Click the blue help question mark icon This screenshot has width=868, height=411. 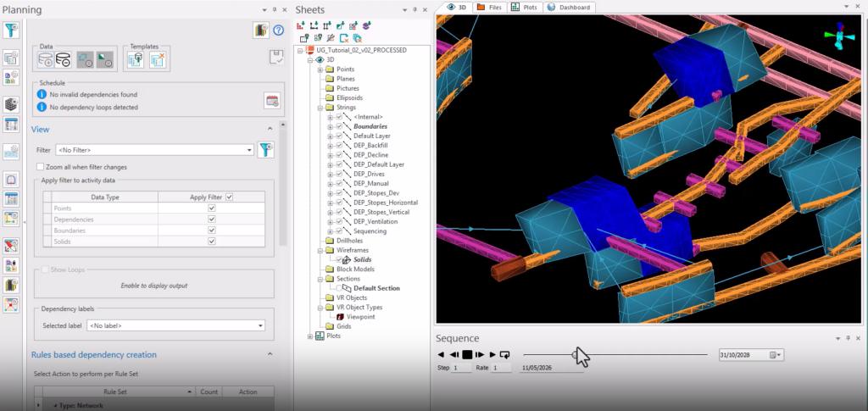[x=278, y=31]
